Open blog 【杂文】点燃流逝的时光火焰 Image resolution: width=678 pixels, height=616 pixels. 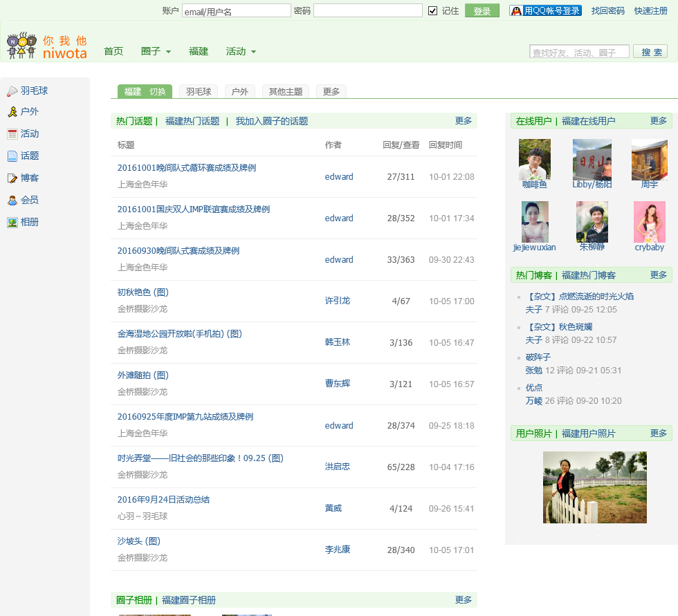pyautogui.click(x=580, y=297)
